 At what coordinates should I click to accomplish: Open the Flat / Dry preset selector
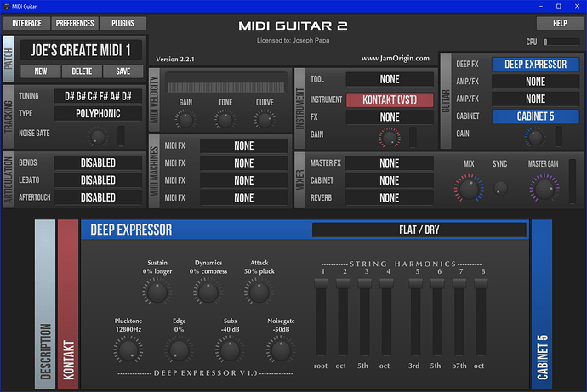pyautogui.click(x=419, y=230)
